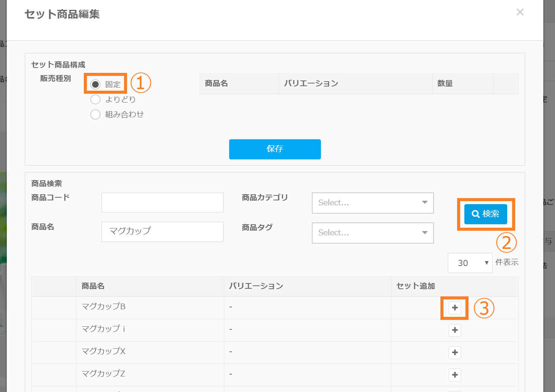
Task: Click plus icon for マグカップ i
Action: click(x=454, y=330)
